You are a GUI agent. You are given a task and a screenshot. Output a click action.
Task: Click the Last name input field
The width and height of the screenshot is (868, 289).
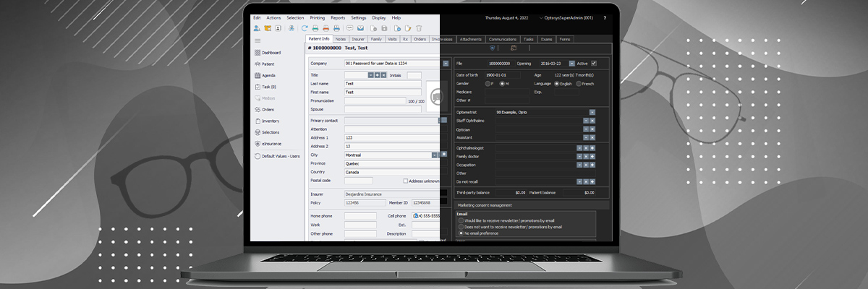[383, 84]
